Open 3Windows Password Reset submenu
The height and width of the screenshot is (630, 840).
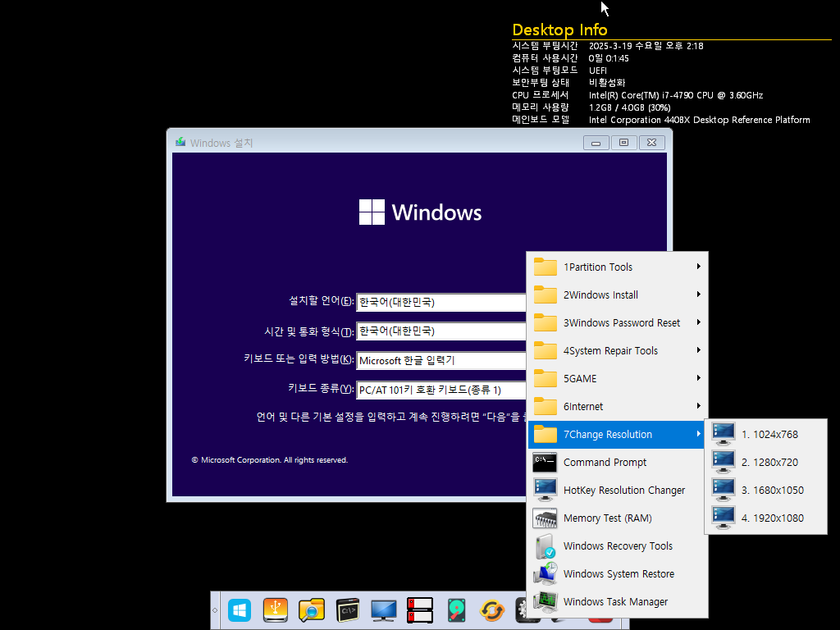(x=619, y=322)
